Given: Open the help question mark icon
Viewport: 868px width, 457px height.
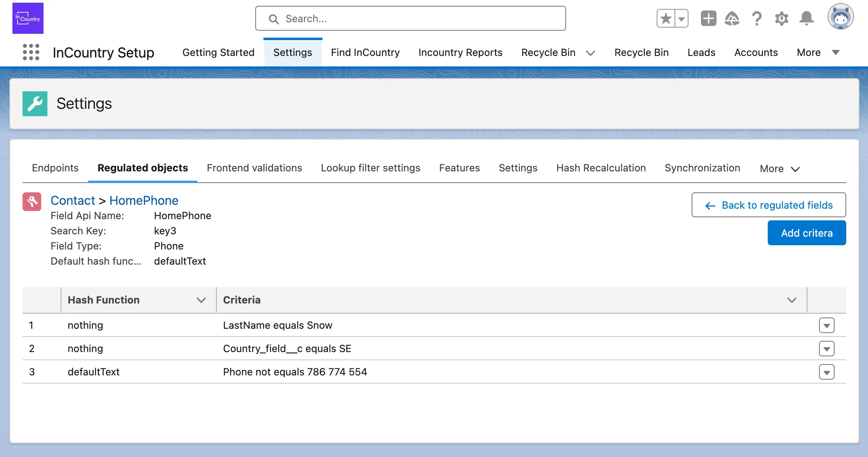Looking at the screenshot, I should [756, 18].
